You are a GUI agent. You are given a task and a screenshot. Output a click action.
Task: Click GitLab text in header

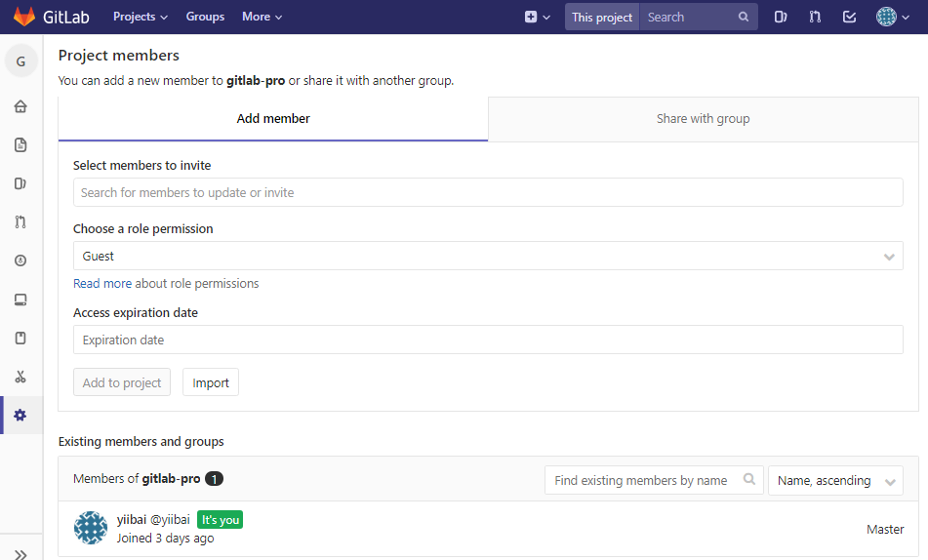[x=65, y=17]
